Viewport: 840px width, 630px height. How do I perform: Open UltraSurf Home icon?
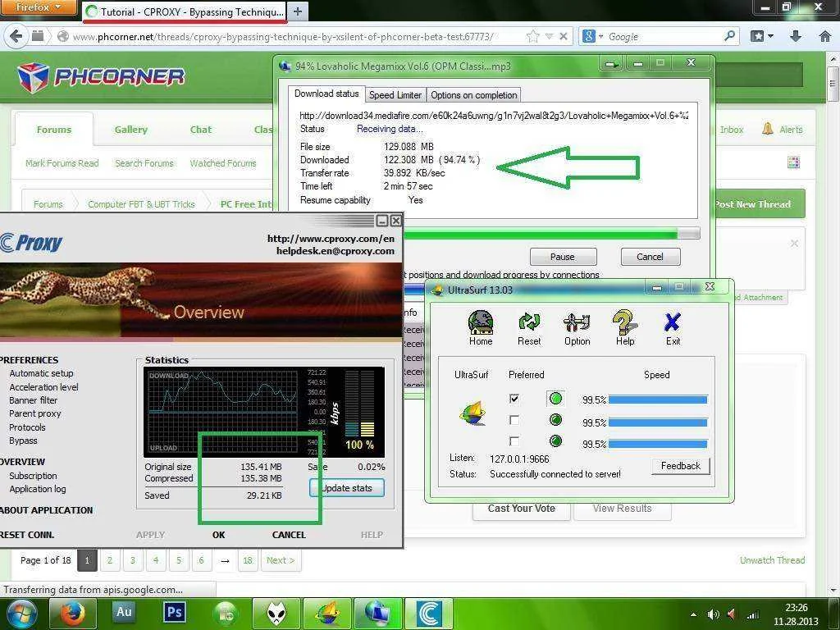481,327
